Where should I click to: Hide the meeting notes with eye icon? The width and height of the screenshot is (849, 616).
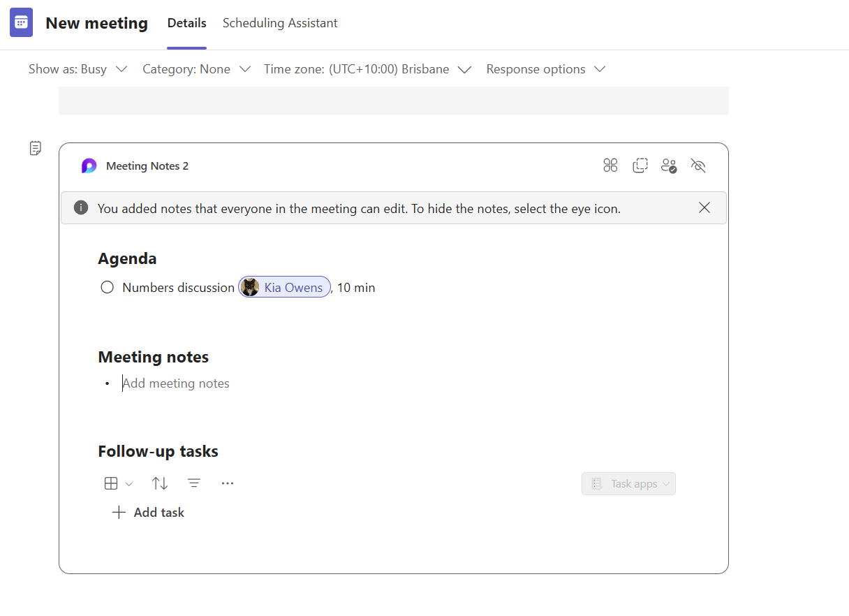[697, 166]
